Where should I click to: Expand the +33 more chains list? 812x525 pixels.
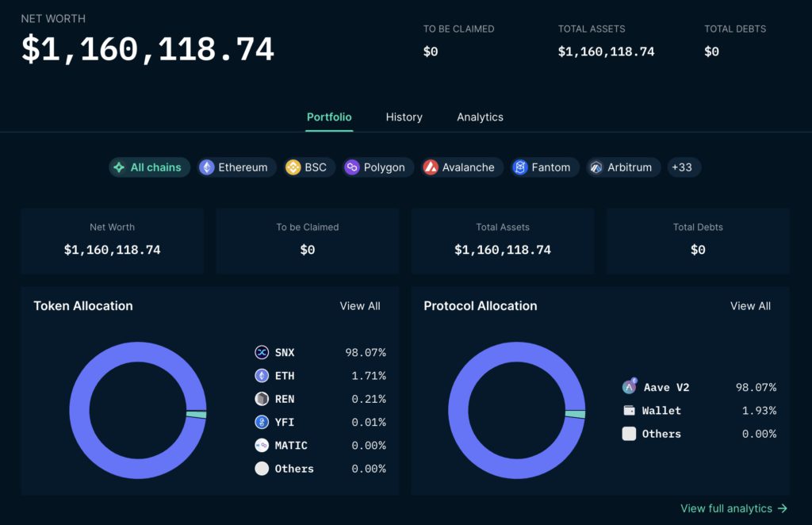coord(681,167)
